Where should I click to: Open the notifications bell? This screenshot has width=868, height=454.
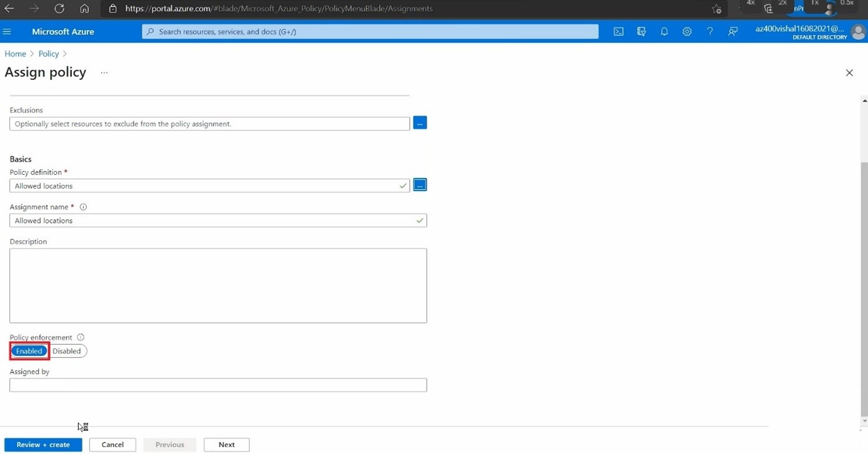(x=664, y=31)
